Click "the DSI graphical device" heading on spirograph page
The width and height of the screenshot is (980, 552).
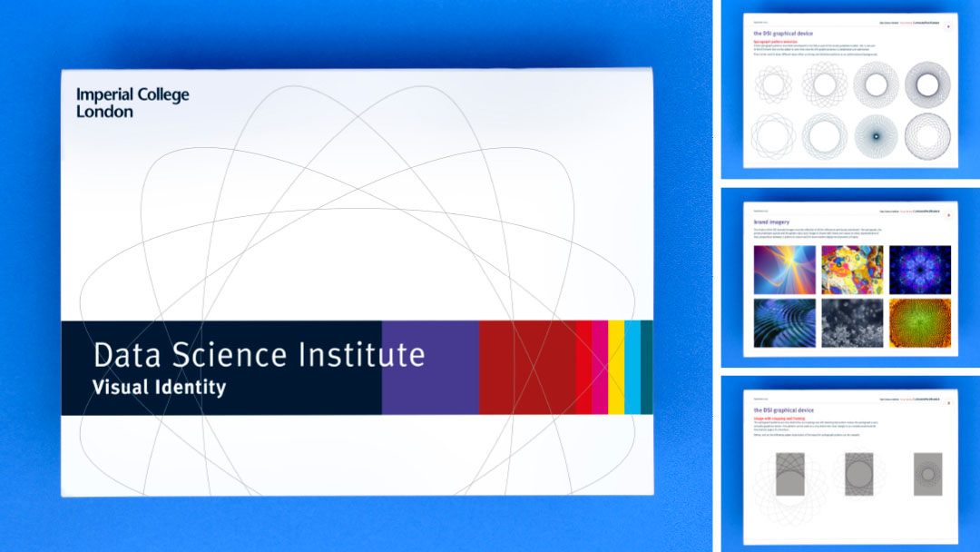click(x=783, y=34)
